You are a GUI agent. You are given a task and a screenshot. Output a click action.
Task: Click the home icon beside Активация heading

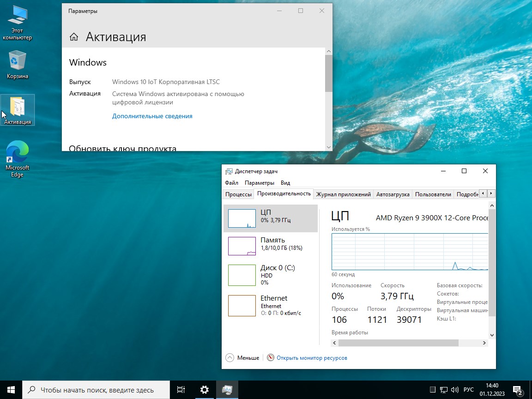[74, 37]
